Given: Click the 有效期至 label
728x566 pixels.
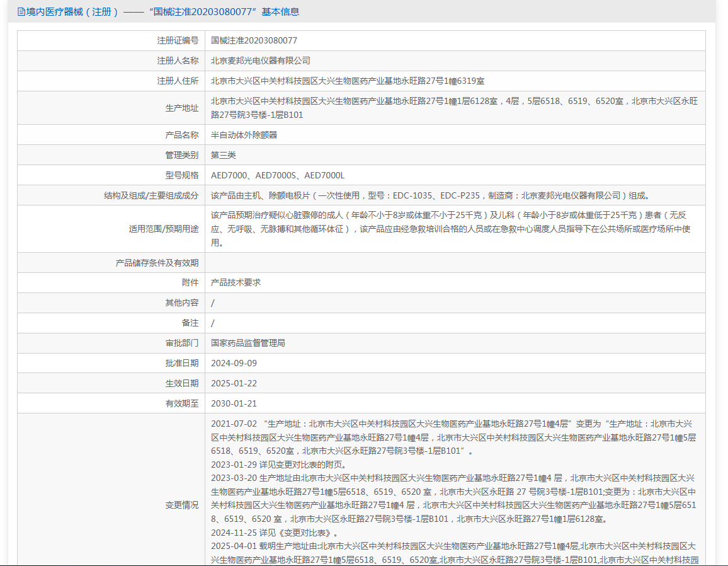Looking at the screenshot, I should [x=181, y=404].
